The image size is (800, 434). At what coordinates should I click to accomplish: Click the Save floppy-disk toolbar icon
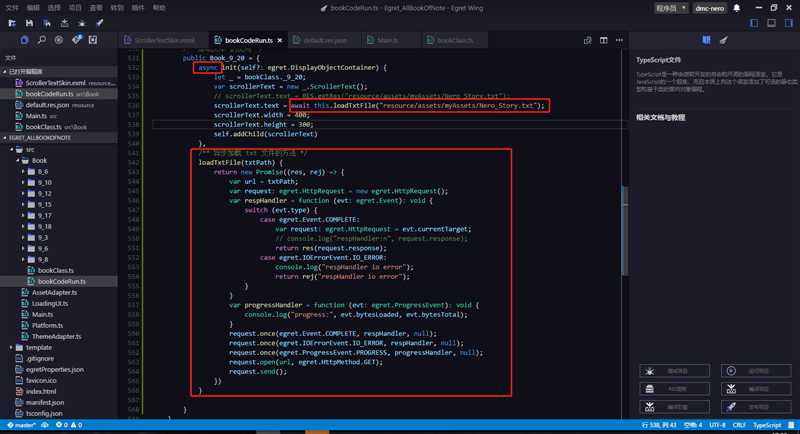click(29, 23)
